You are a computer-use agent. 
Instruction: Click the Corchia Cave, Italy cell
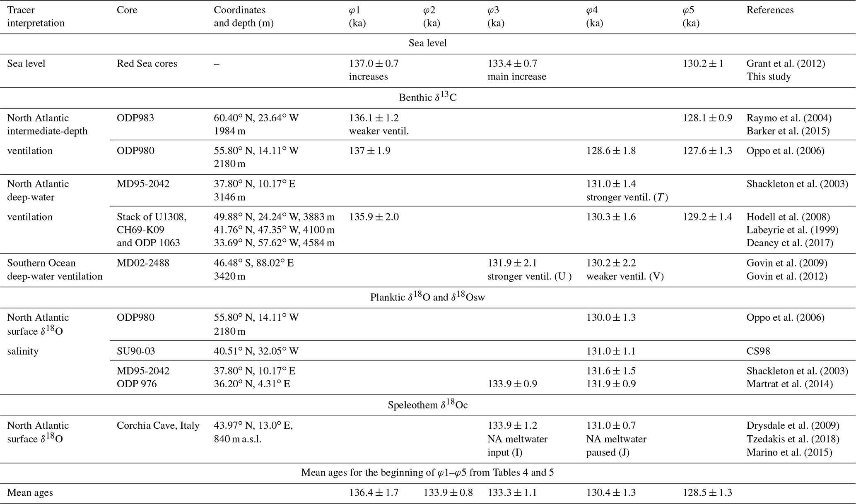(x=158, y=426)
